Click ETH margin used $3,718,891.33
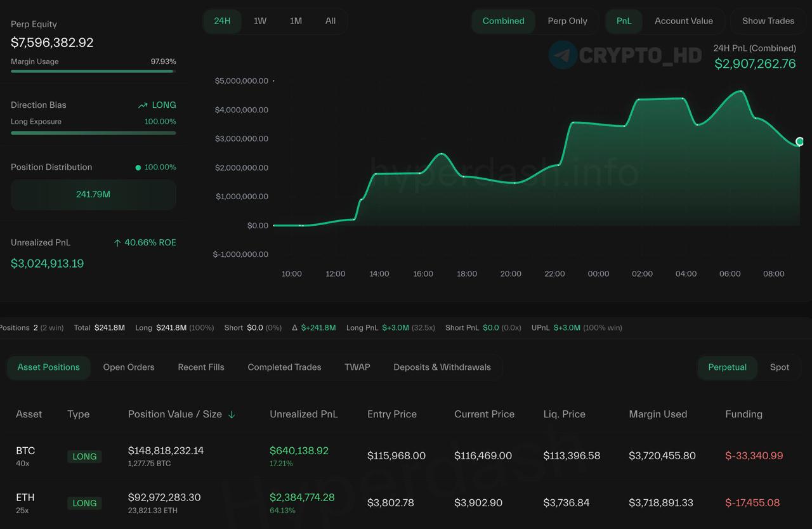This screenshot has width=812, height=529. coord(661,503)
